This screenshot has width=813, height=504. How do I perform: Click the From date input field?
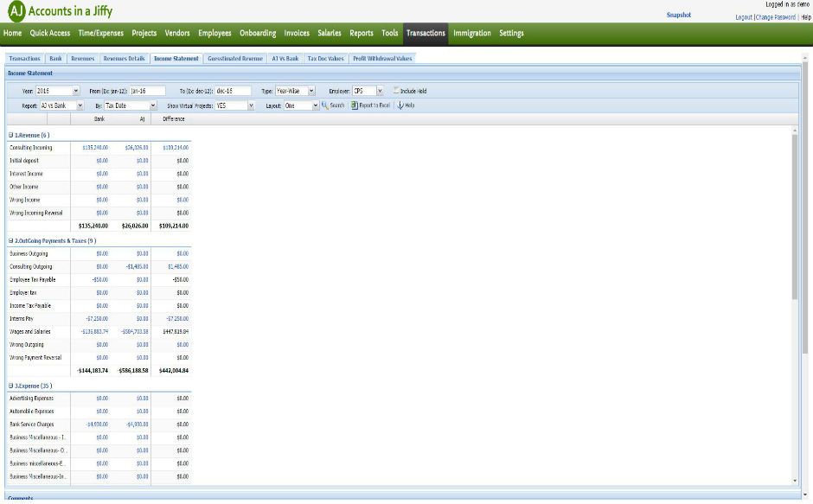[147, 91]
